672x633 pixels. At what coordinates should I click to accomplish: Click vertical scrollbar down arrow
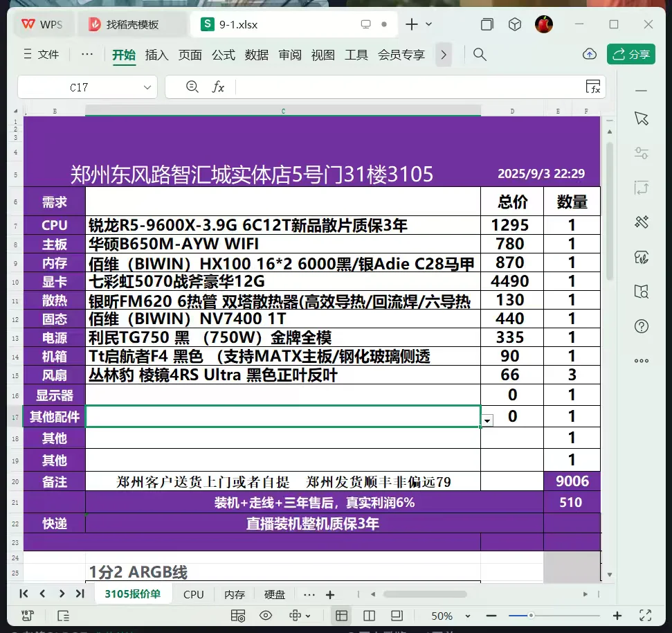[x=610, y=575]
